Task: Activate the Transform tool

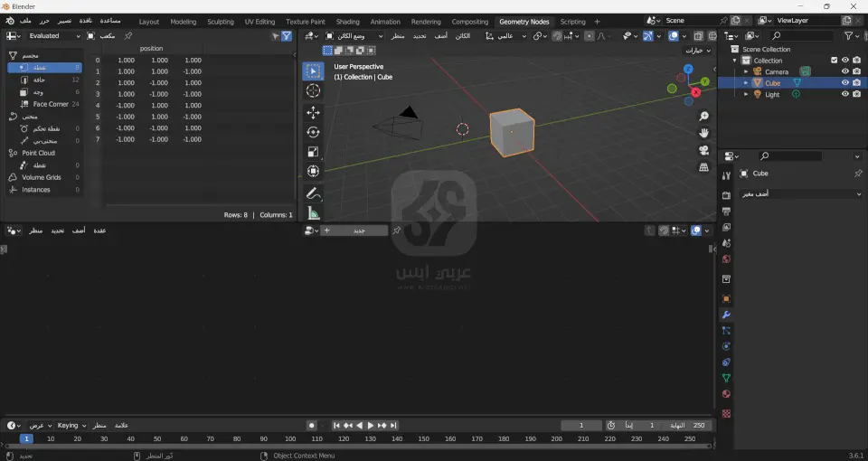Action: 313,171
